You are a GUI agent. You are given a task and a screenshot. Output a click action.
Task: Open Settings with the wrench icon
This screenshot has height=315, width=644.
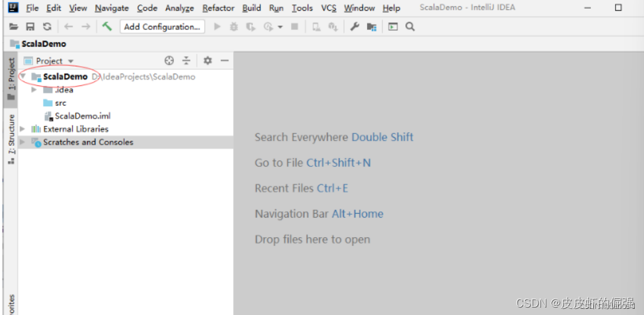(355, 27)
